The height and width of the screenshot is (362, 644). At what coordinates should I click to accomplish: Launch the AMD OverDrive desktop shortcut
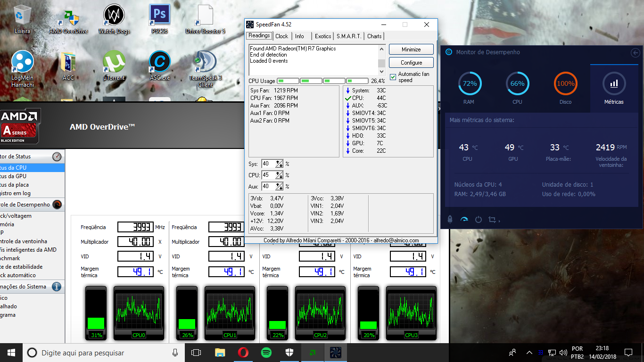68,19
